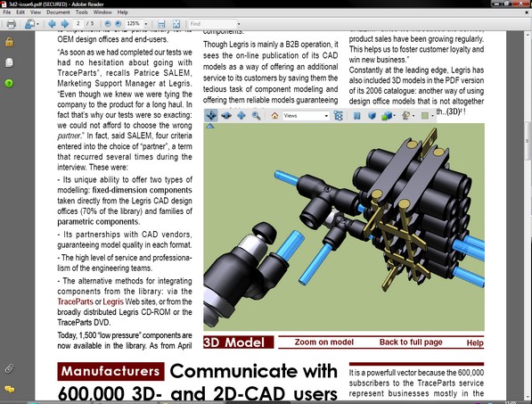Click the green help question-mark sidebar icon
Screen dimensions: 532x404
click(x=9, y=83)
